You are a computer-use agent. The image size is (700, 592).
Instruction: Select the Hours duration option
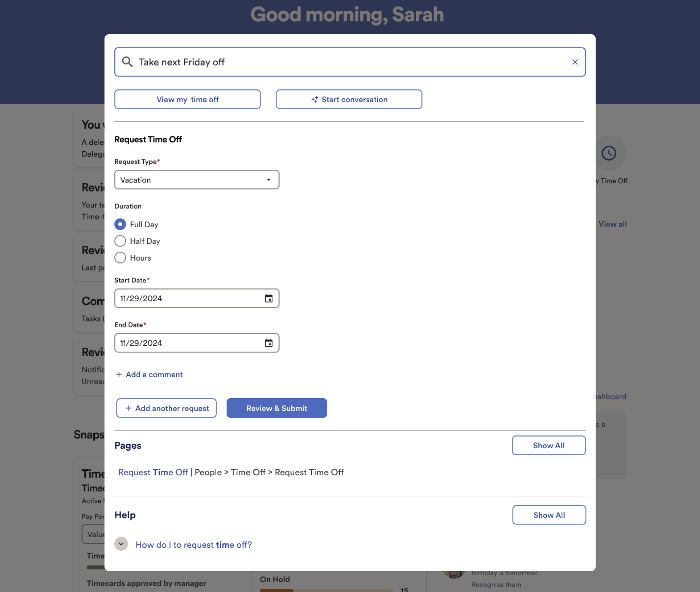(120, 258)
